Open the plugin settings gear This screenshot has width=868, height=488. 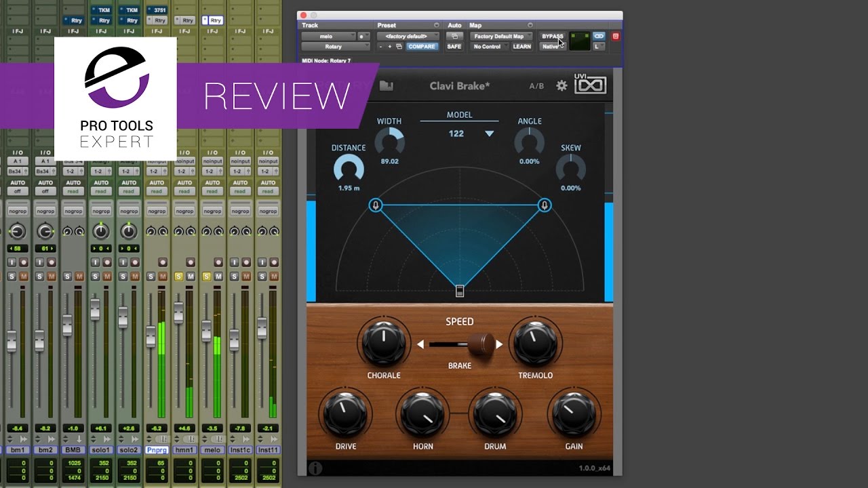point(561,86)
